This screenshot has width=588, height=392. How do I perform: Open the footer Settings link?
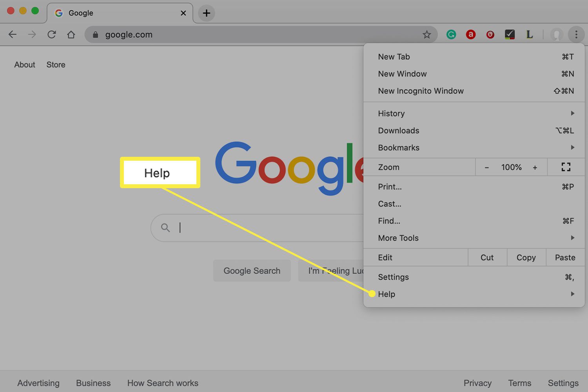click(563, 383)
